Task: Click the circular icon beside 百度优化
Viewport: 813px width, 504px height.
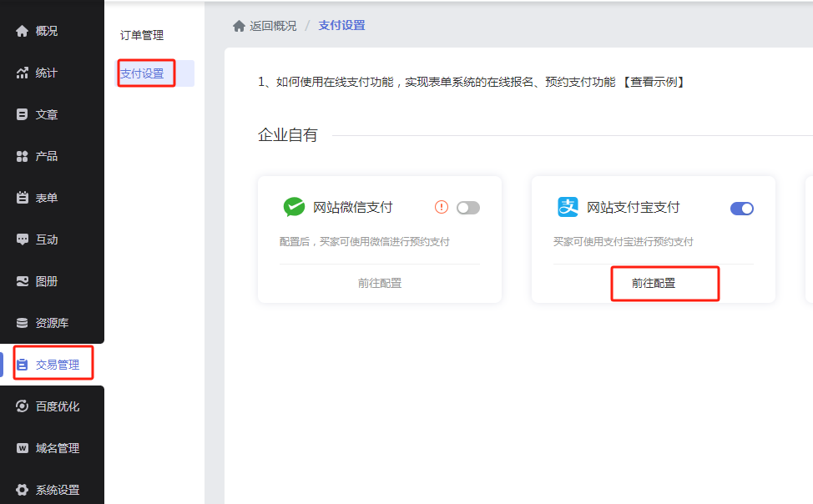Action: pyautogui.click(x=22, y=406)
